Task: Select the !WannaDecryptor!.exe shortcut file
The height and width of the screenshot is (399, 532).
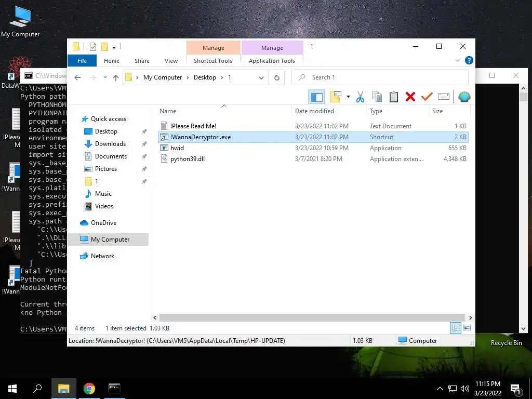Action: 313,137
